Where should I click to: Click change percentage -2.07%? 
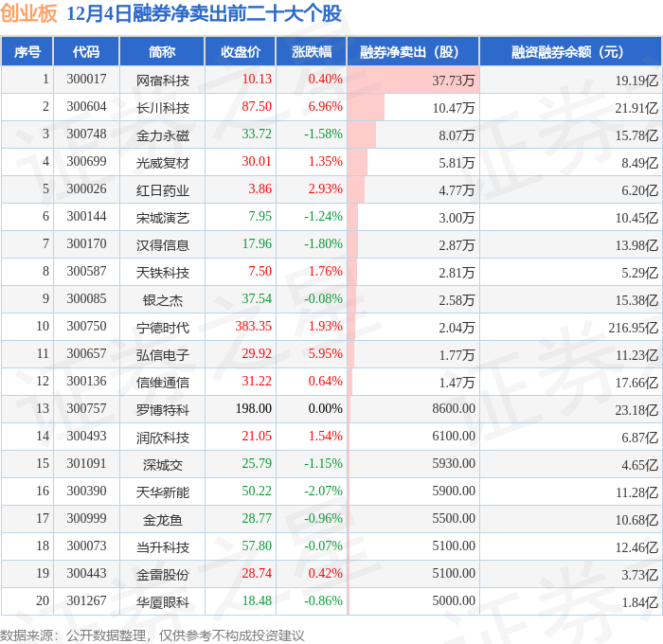(324, 492)
